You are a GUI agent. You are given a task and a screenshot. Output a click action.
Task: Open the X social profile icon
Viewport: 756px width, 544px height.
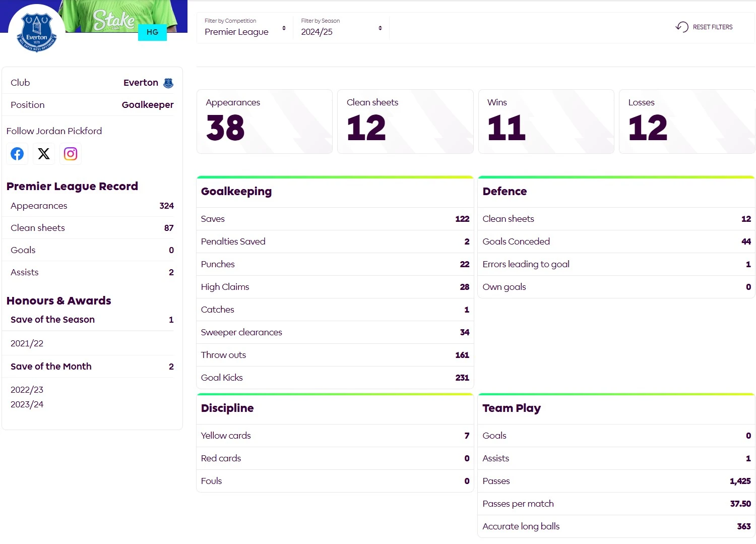tap(44, 154)
